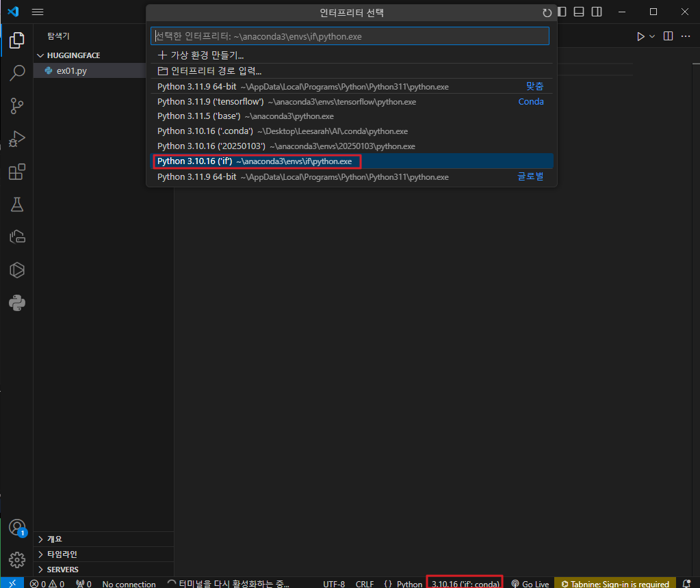Click the VS Code logo icon
This screenshot has height=588, width=700.
pos(13,12)
